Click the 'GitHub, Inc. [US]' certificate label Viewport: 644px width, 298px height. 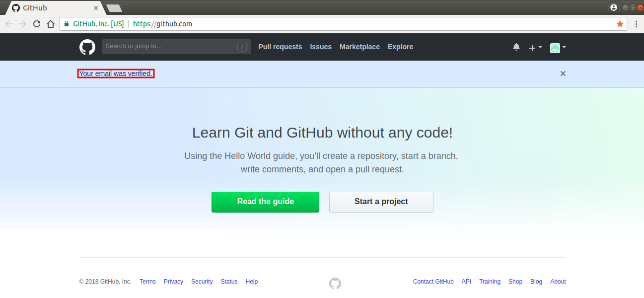(x=98, y=24)
